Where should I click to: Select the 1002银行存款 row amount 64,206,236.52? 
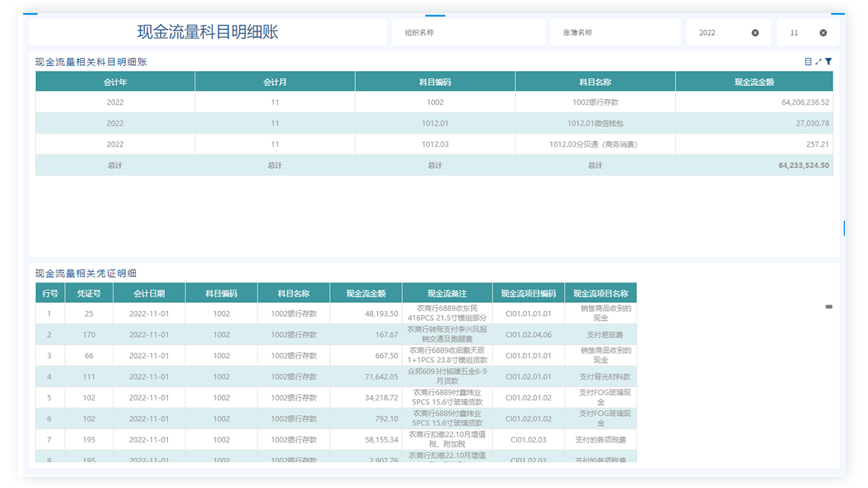point(754,103)
